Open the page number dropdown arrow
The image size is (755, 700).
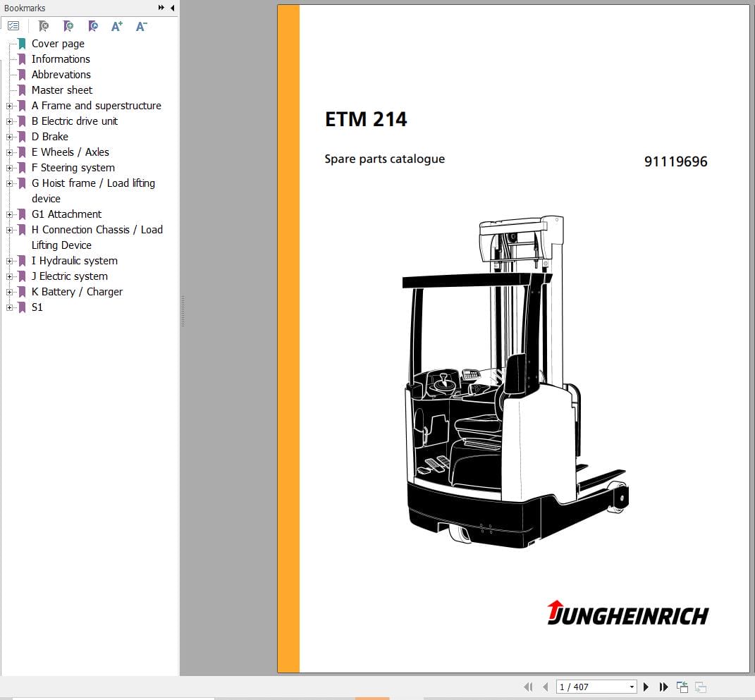[x=632, y=686]
